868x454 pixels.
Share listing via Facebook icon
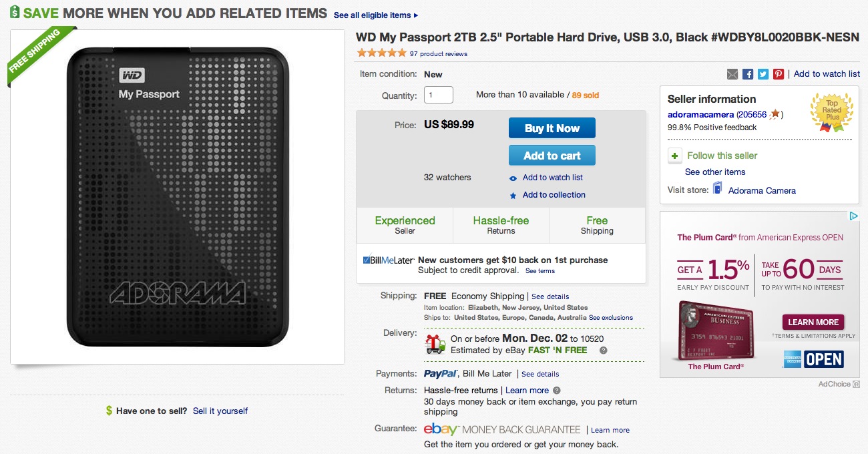(x=748, y=74)
